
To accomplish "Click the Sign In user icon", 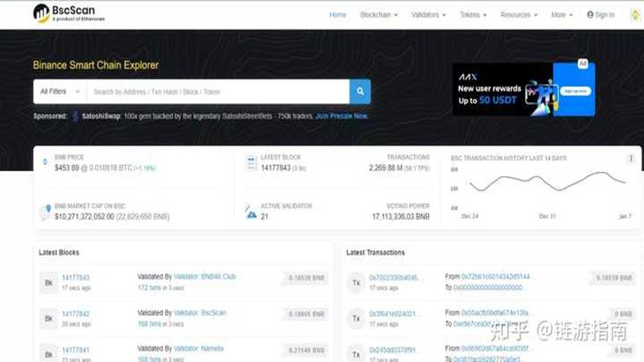I will 590,15.
